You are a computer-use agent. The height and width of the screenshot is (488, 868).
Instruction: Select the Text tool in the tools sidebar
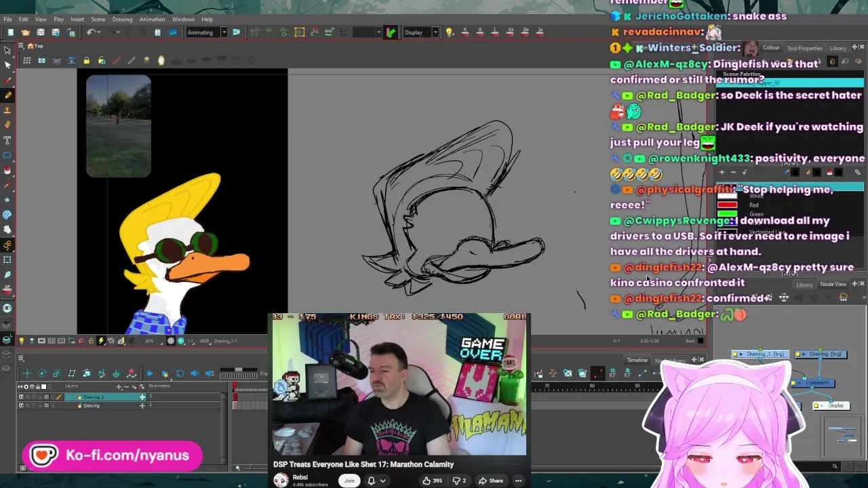coord(7,140)
